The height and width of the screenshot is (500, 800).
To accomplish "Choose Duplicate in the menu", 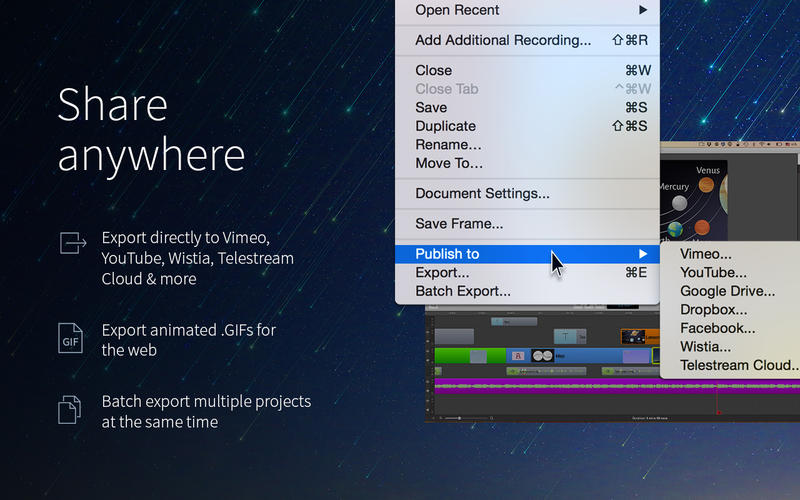I will pos(445,126).
